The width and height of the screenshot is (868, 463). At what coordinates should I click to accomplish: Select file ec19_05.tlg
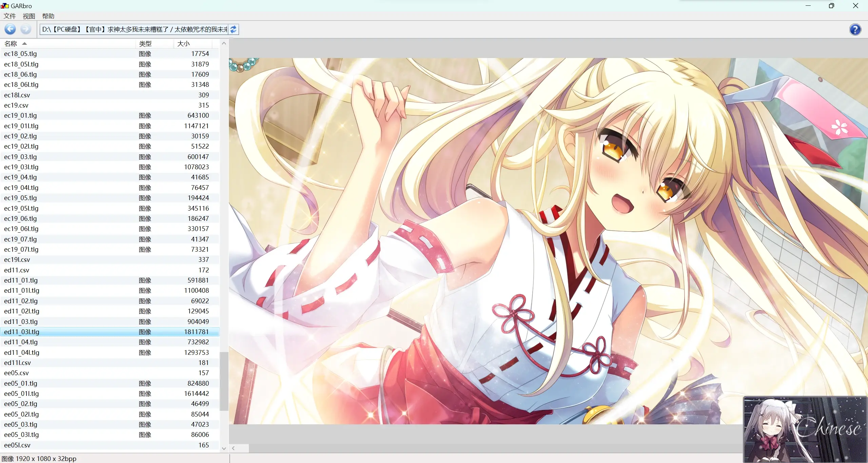110,198
